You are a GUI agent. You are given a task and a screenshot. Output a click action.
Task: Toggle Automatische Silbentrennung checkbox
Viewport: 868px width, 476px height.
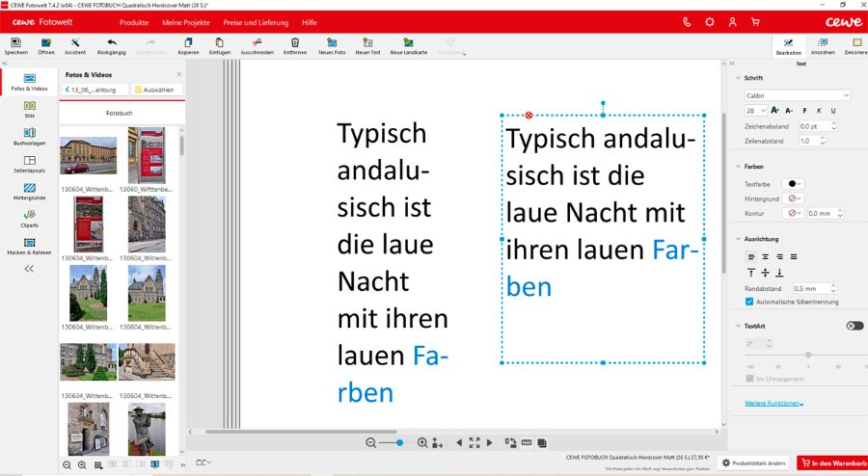pyautogui.click(x=749, y=302)
